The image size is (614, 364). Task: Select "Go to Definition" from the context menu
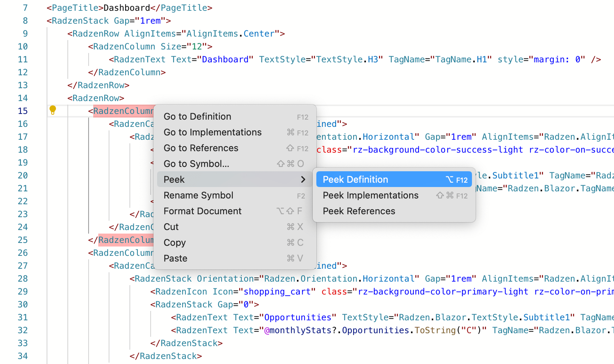[x=197, y=116]
